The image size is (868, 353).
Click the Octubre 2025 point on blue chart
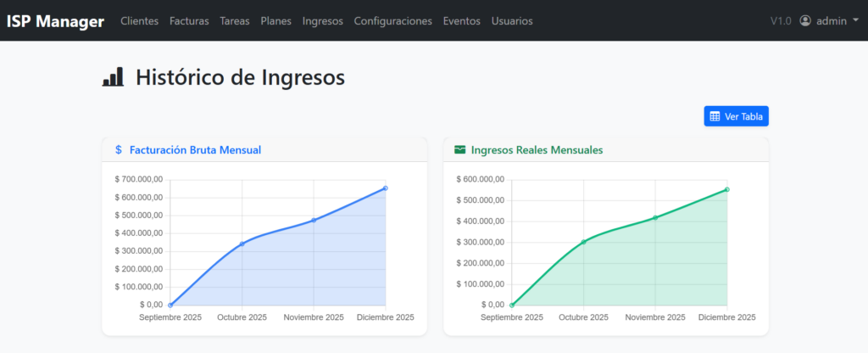pyautogui.click(x=242, y=244)
